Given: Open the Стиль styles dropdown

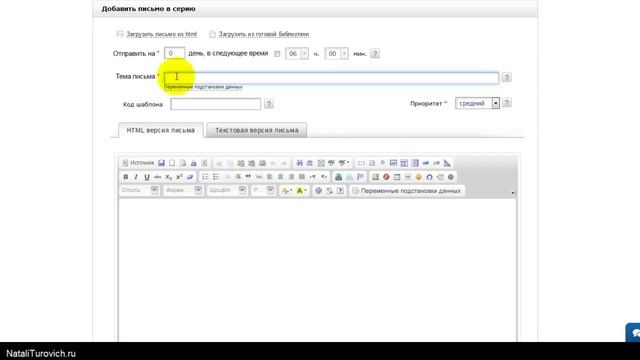Looking at the screenshot, I should click(139, 190).
